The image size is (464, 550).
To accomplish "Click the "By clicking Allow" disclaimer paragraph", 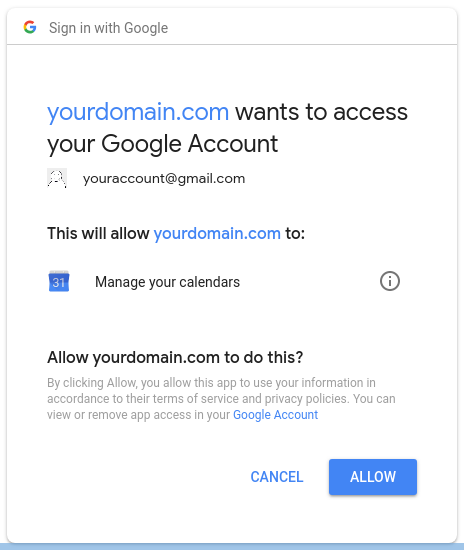I will coord(221,398).
